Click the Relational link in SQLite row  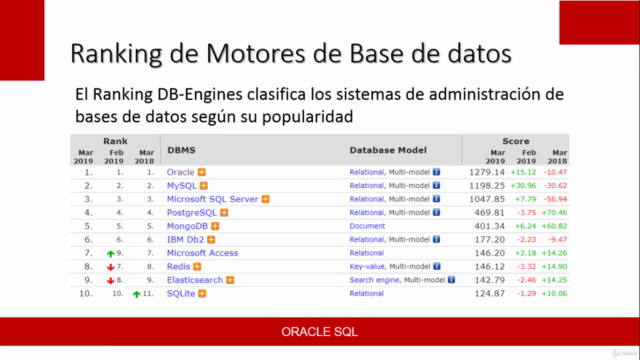tap(367, 293)
